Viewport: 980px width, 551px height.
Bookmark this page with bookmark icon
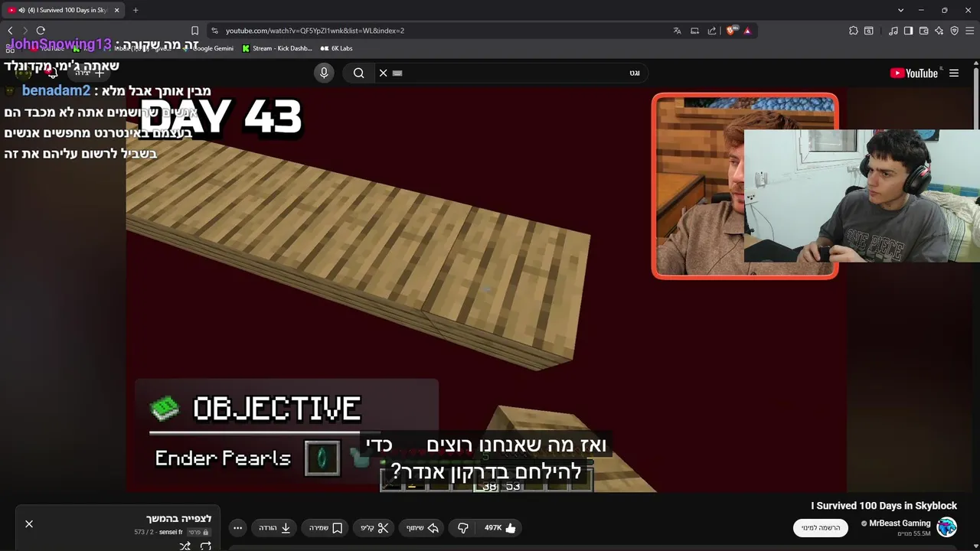[194, 31]
